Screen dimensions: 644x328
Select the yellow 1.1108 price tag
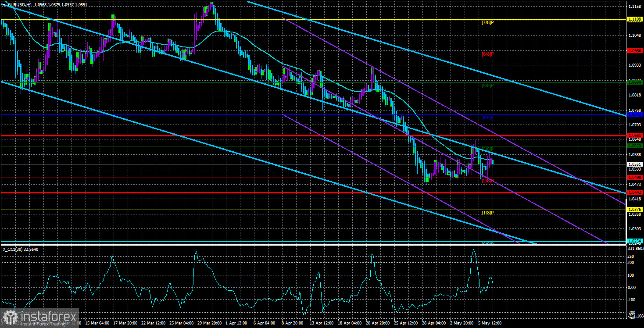coord(635,19)
